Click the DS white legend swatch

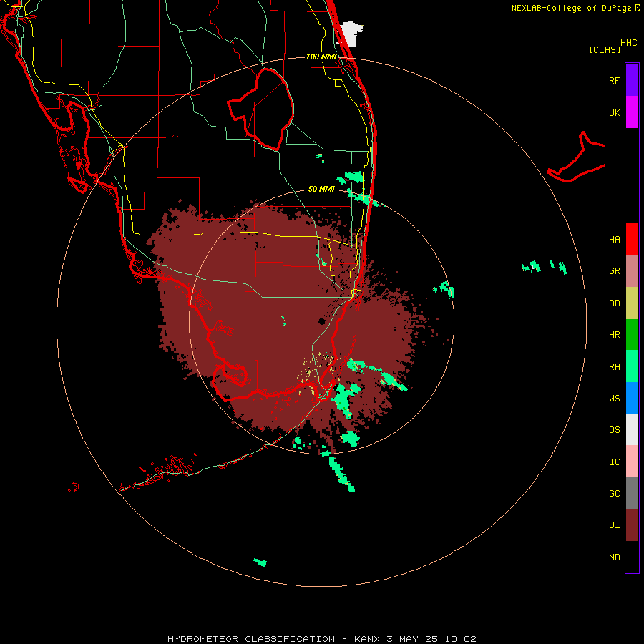632,429
